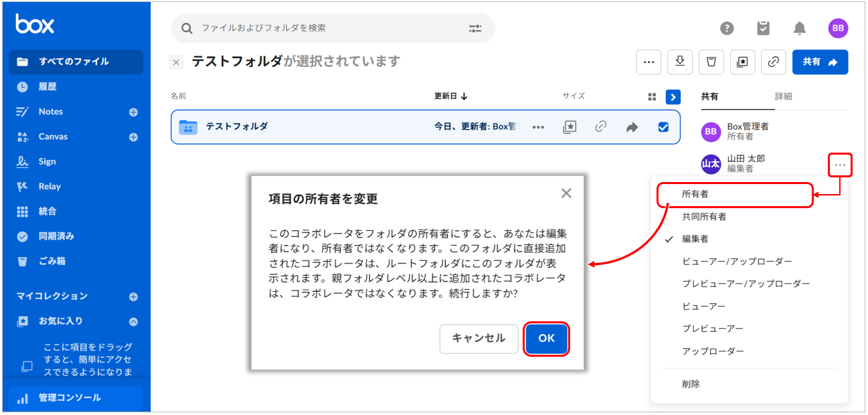Screen dimensions: 868x415
Task: Open the help question mark icon
Action: point(727,28)
